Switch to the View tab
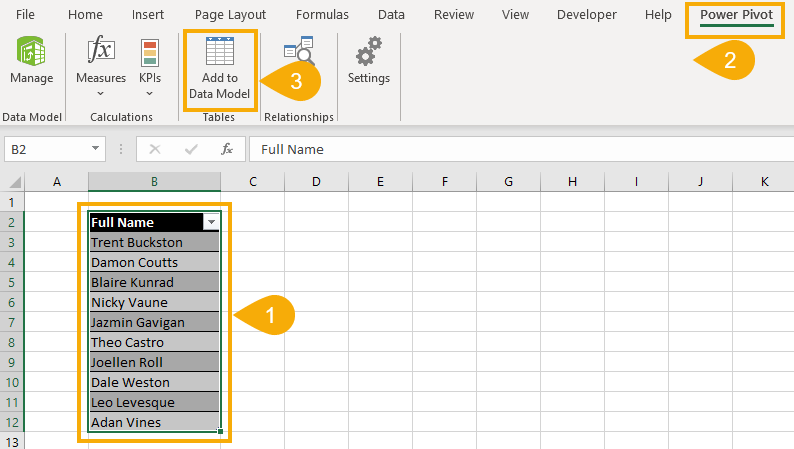 [515, 15]
